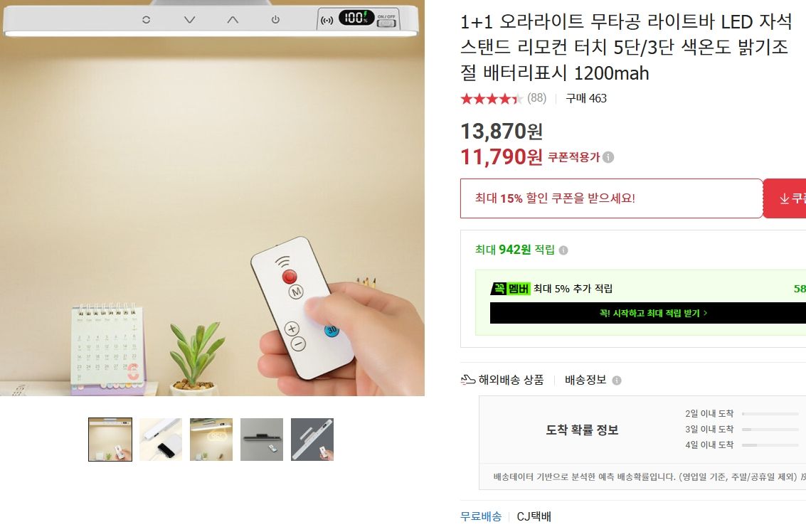Viewport: 806px width, 532px height.
Task: Open the review count (88) link
Action: (x=536, y=97)
